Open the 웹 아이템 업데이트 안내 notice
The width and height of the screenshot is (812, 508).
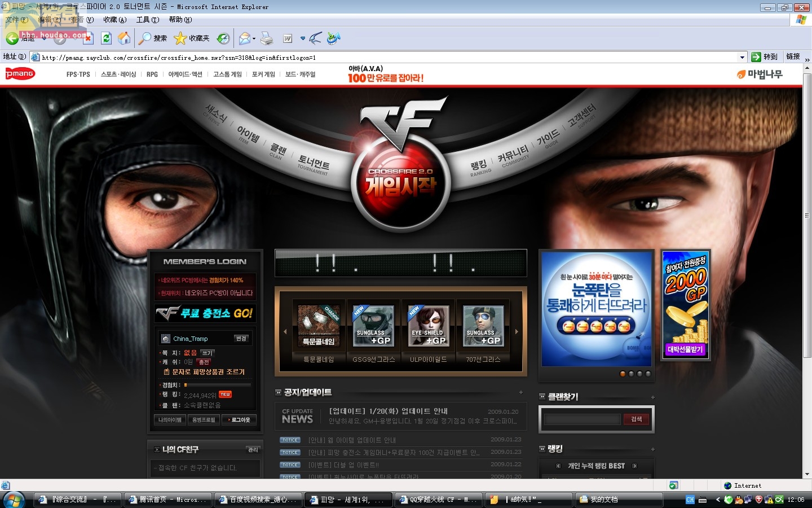352,440
